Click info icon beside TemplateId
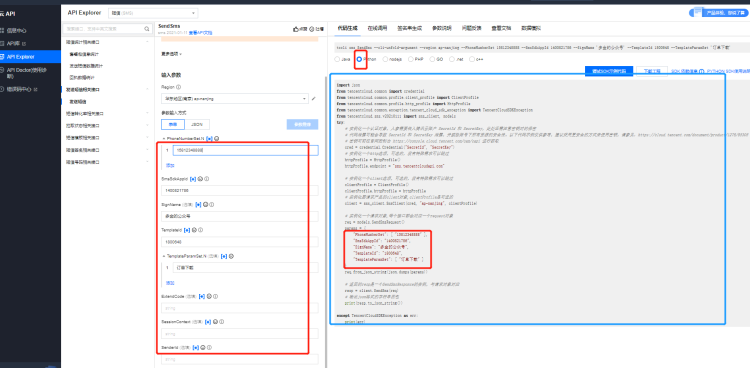The width and height of the screenshot is (750, 368). coord(200,230)
